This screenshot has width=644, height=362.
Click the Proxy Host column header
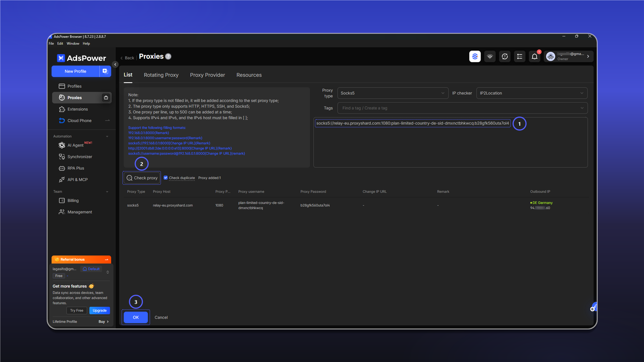pos(162,192)
